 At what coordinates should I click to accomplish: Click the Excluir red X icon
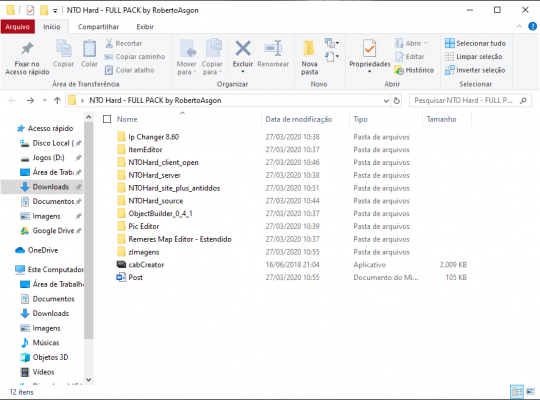(243, 49)
